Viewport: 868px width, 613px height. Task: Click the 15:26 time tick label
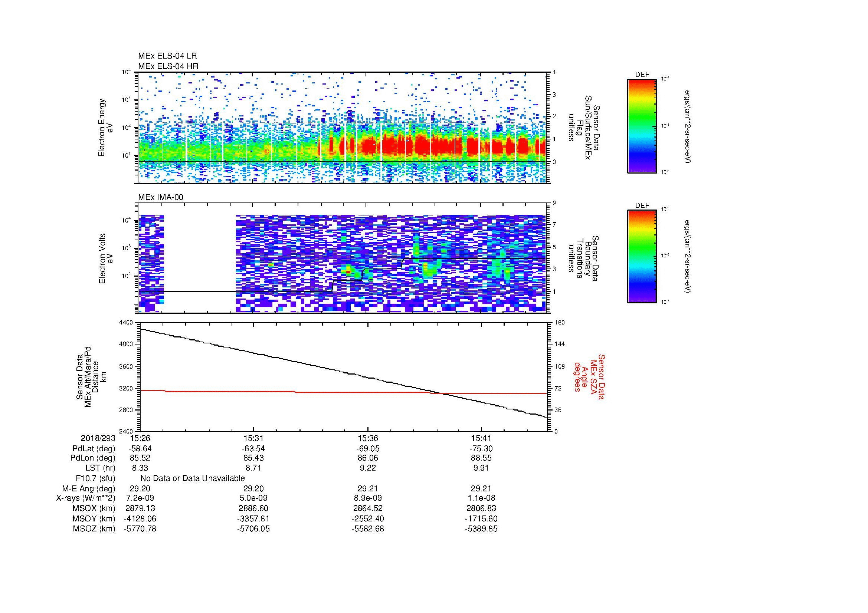140,438
